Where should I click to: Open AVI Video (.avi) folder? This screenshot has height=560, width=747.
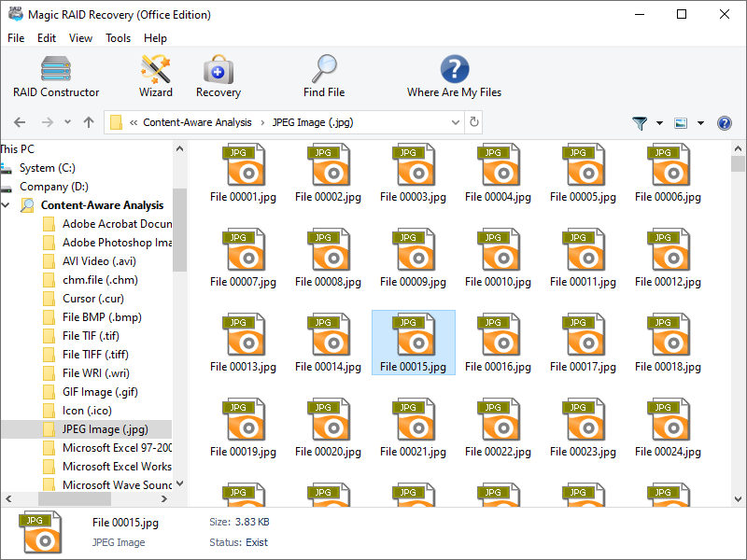pyautogui.click(x=90, y=261)
